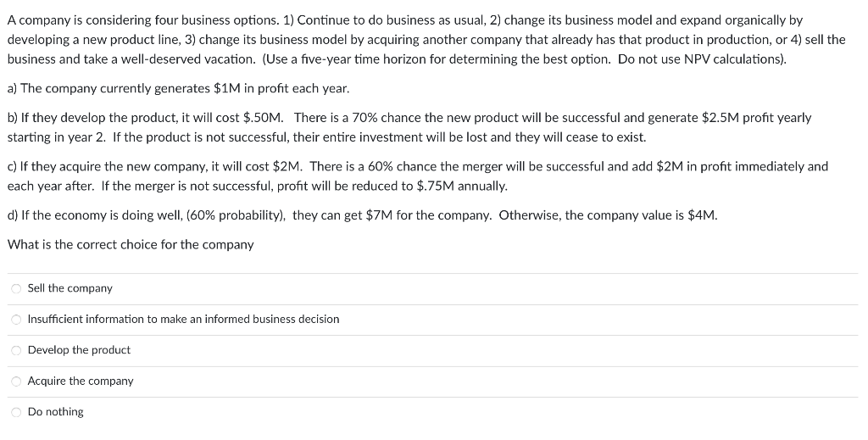This screenshot has height=440, width=868.
Task: Mark the 'Develop the product' radio button
Action: pyautogui.click(x=15, y=350)
